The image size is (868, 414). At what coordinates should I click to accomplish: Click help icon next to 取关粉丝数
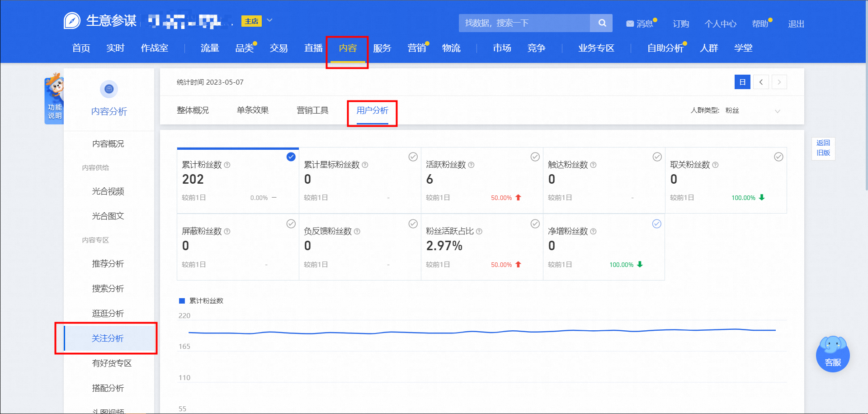pyautogui.click(x=715, y=165)
